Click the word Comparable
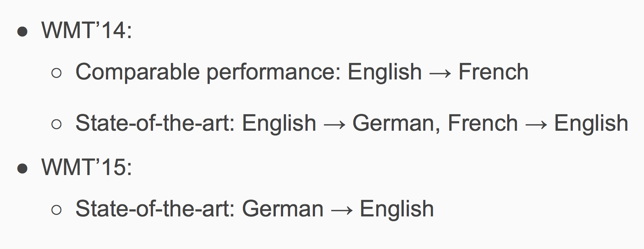The height and width of the screenshot is (249, 644). 138,72
